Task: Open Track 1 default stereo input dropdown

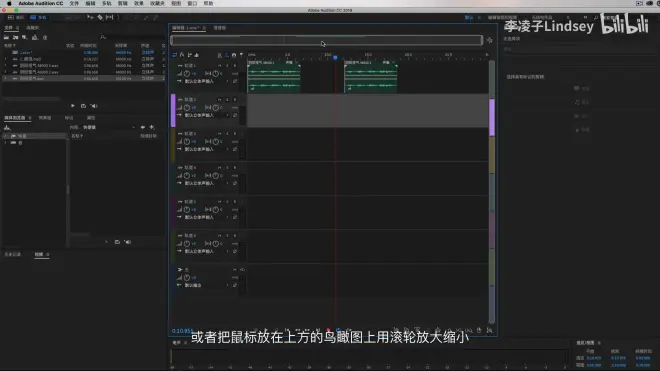Action: pos(205,81)
